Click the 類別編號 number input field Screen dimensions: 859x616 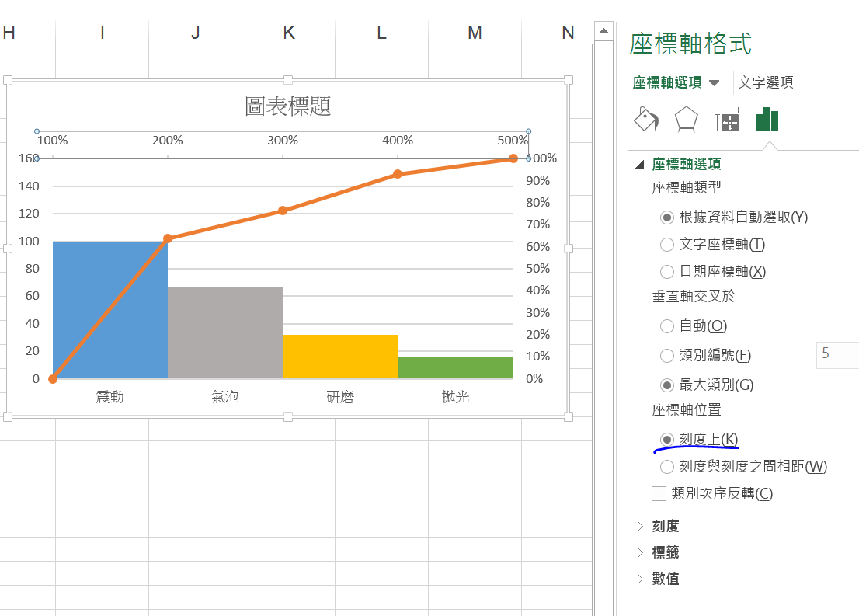pyautogui.click(x=837, y=354)
